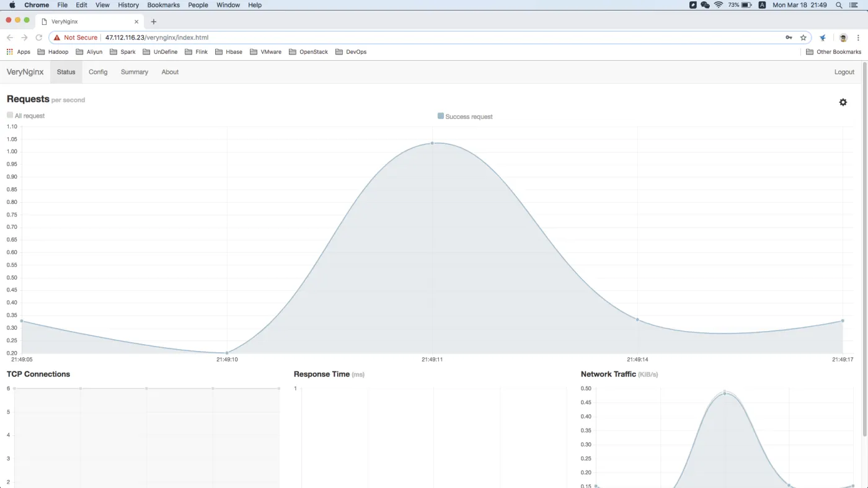The image size is (868, 488).
Task: Click the VeryNginx brand link
Action: [x=25, y=72]
